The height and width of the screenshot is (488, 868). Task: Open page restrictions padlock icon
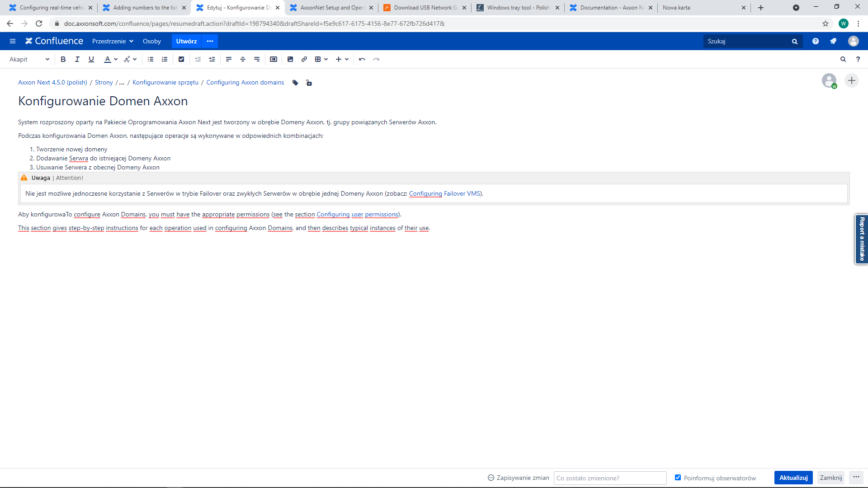309,83
